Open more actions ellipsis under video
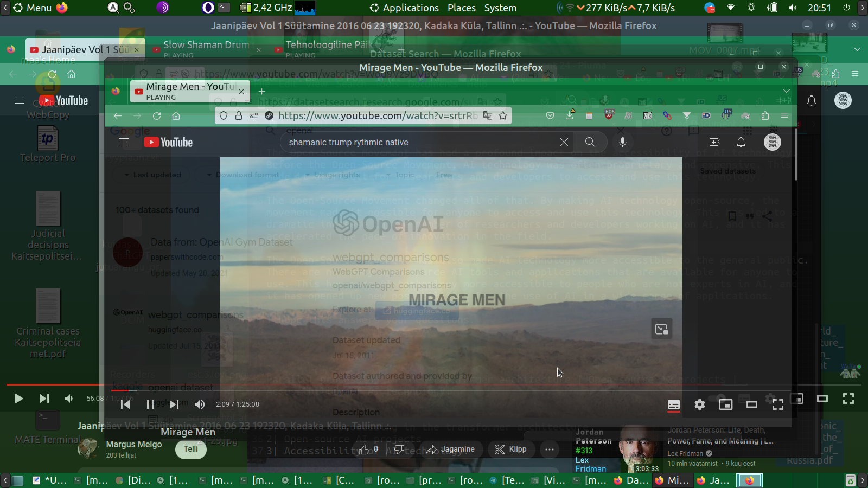Screen dimensions: 868x488 (550, 449)
